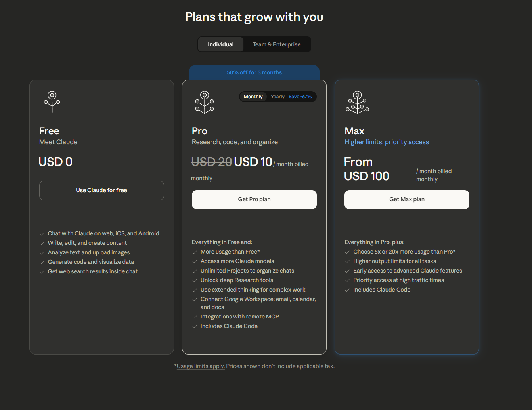Screen dimensions: 532x410
Task: Click the Pro plan branching icon
Action: (205, 102)
